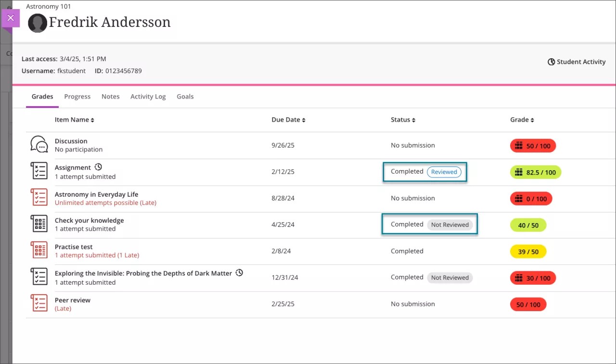This screenshot has width=616, height=364.
Task: Open the Student Activity report
Action: tap(581, 62)
